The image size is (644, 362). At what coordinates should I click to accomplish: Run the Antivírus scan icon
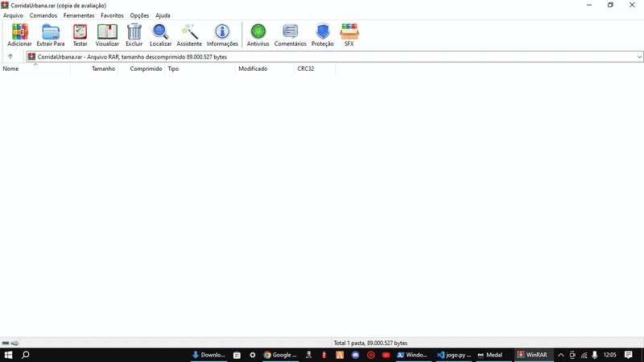point(258,34)
